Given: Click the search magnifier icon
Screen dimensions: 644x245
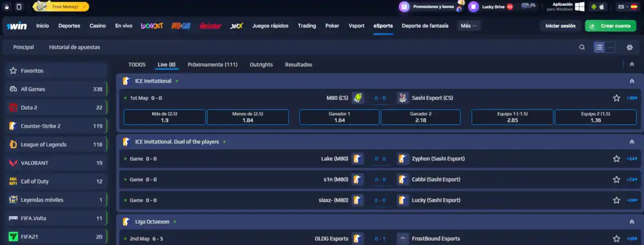Looking at the screenshot, I should (582, 47).
